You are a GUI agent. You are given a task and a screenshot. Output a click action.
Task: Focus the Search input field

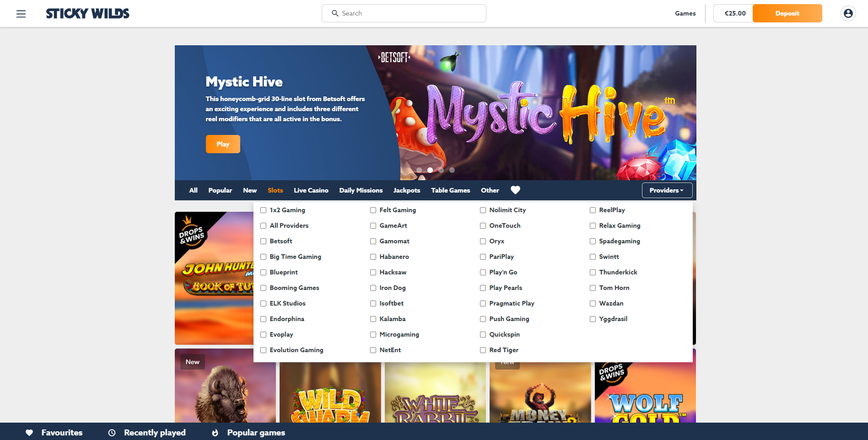click(404, 13)
